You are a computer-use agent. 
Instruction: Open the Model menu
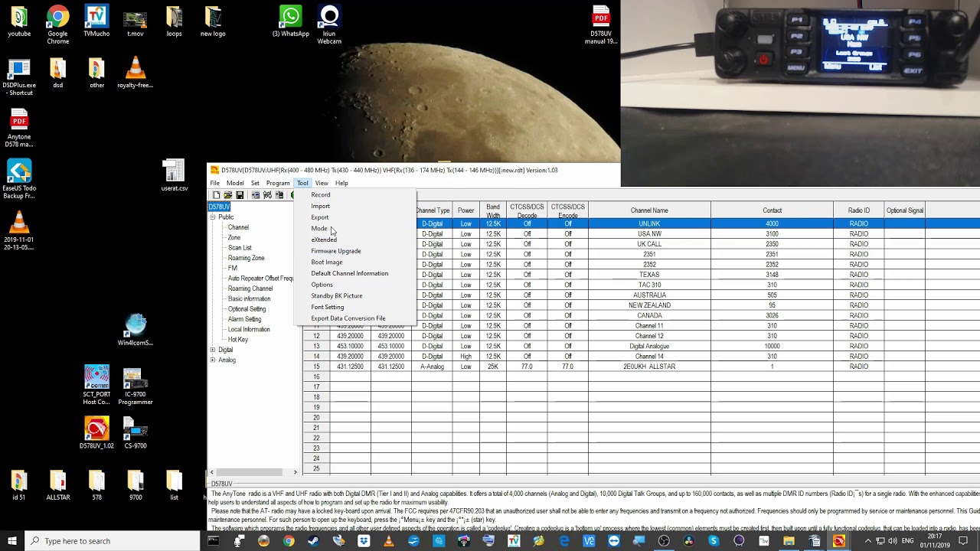235,183
